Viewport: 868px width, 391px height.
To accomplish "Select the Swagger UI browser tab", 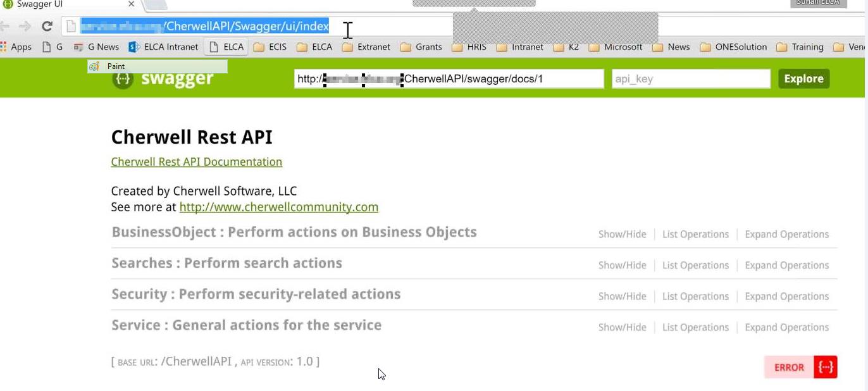I will 63,5.
